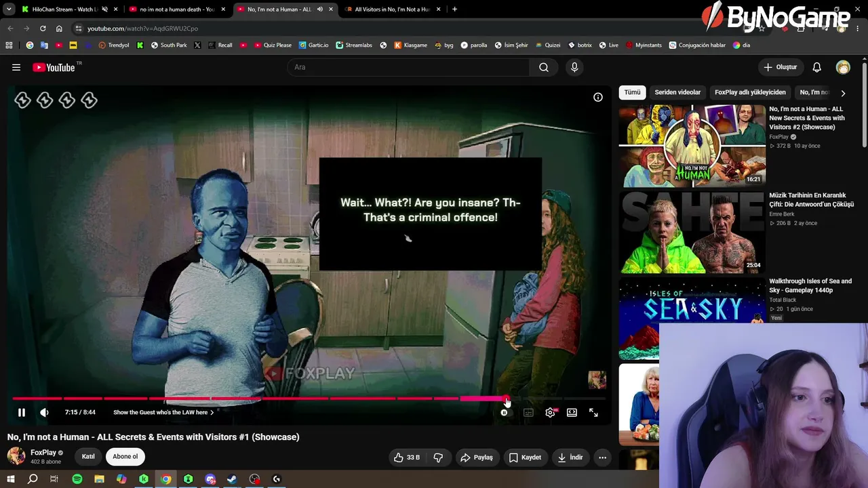This screenshot has width=868, height=488.
Task: Open the Myinstants bookmark
Action: tap(644, 45)
